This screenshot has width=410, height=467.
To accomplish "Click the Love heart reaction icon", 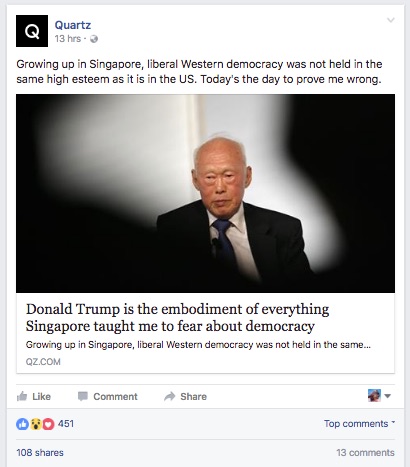I will [48, 424].
